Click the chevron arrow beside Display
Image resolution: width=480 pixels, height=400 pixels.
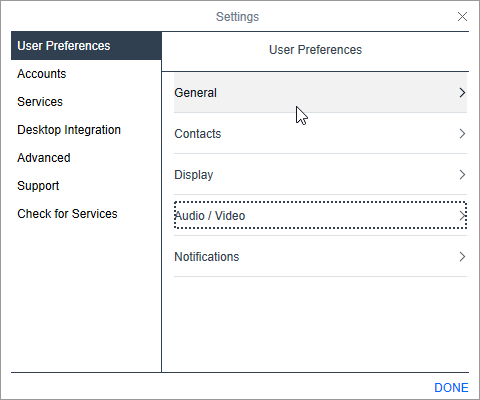pyautogui.click(x=462, y=175)
